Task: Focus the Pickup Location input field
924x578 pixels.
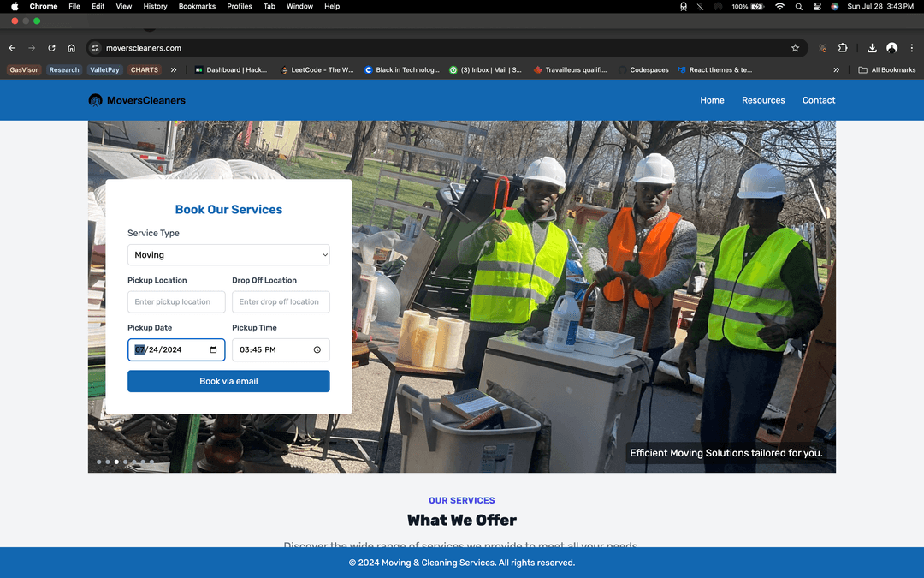Action: (x=176, y=302)
